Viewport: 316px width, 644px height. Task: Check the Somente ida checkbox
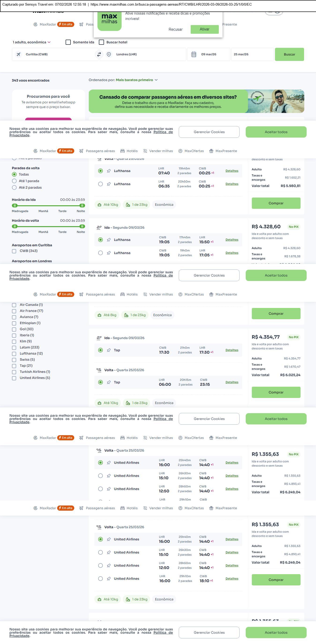(68, 42)
